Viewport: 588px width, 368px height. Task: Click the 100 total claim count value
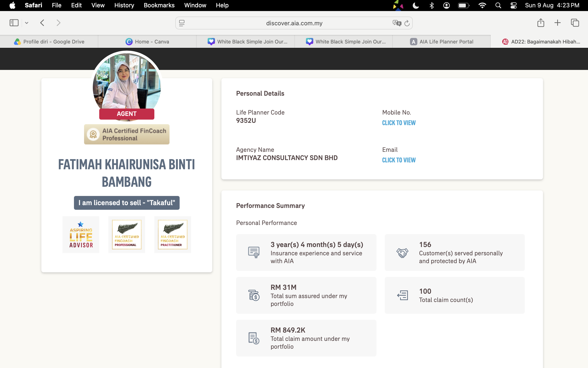coord(425,291)
